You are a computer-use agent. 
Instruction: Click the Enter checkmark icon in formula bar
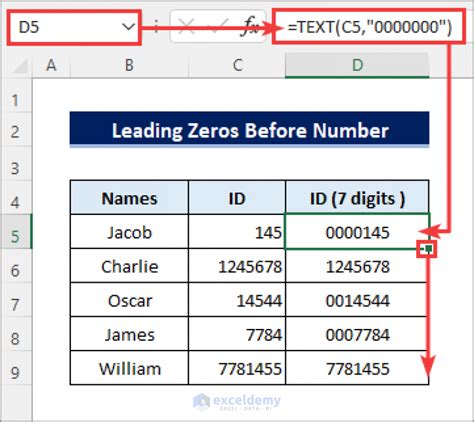point(217,27)
